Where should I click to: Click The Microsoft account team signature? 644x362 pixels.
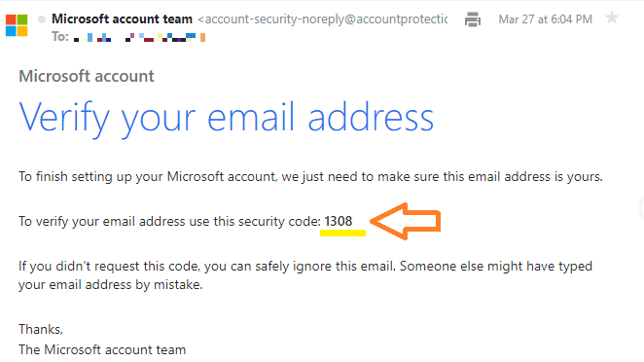pyautogui.click(x=102, y=349)
